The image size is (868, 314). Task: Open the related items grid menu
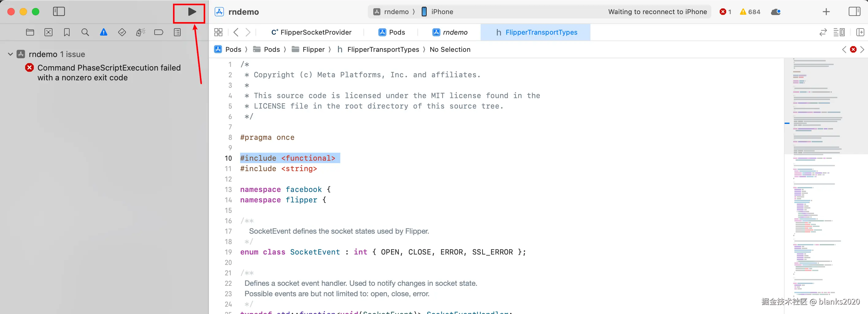click(x=218, y=32)
